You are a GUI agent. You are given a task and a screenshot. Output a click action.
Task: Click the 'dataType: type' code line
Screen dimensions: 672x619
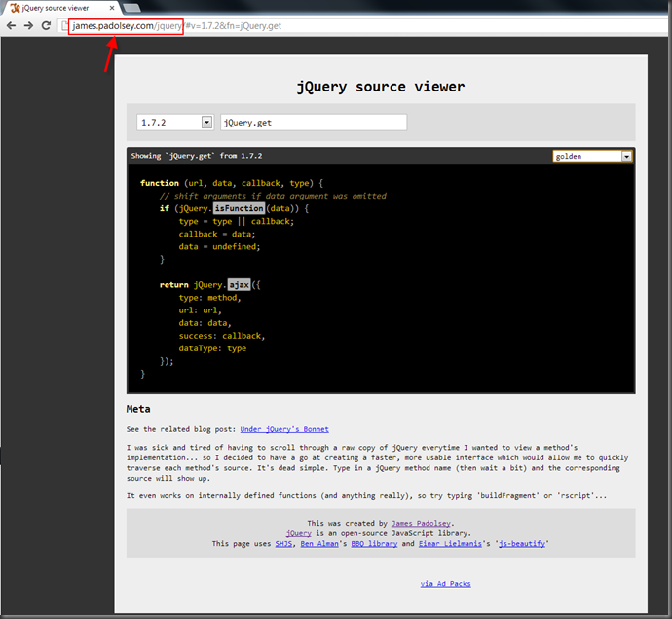212,348
